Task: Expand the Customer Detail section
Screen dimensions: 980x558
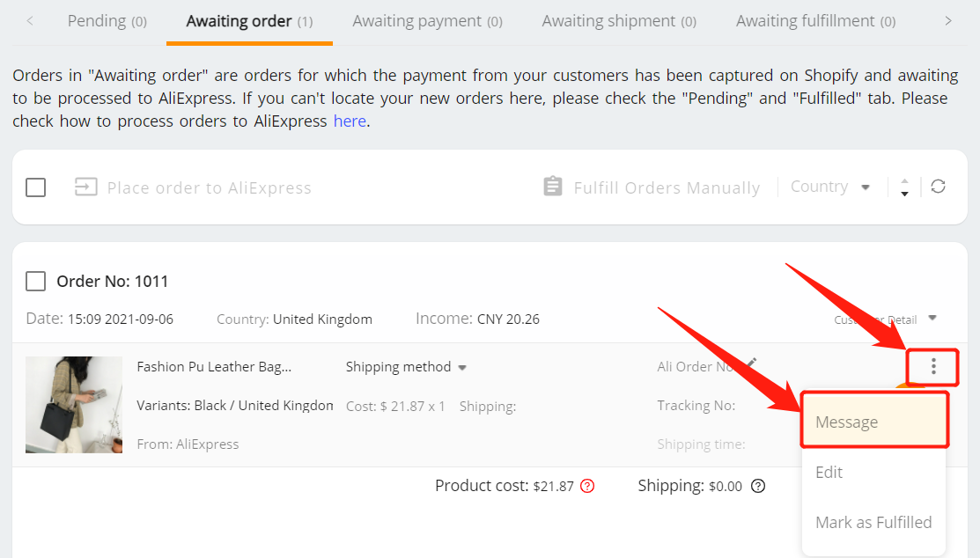Action: [886, 319]
